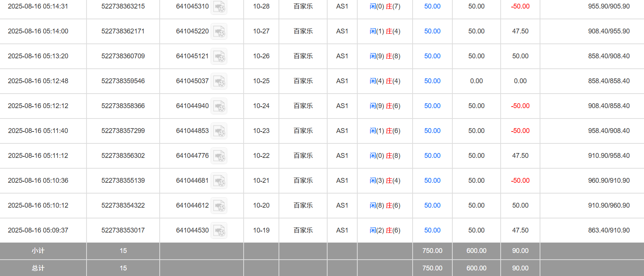The image size is (644, 276).
Task: Click the 总计 grand total label
Action: 38,268
